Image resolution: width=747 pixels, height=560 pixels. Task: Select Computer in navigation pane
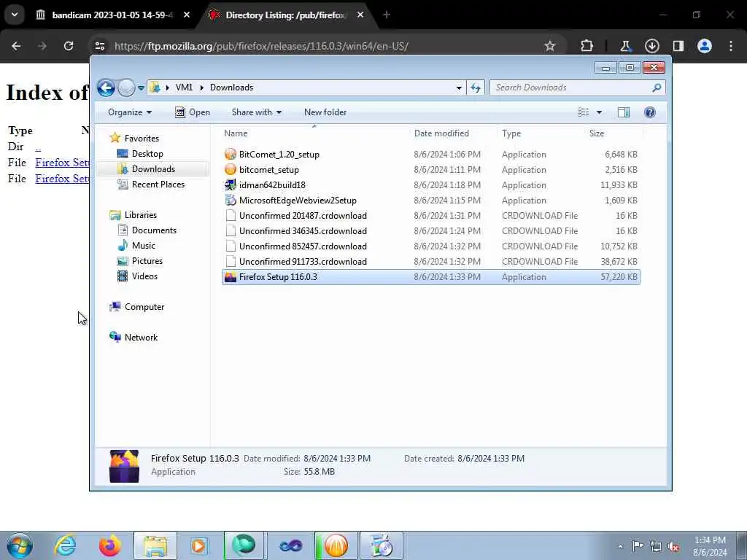click(144, 307)
